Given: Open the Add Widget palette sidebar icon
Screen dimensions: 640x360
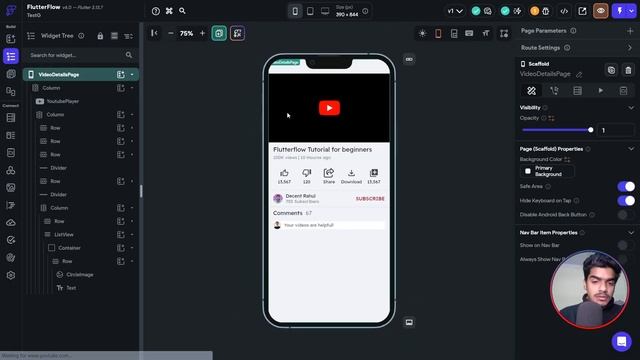Looking at the screenshot, I should click(11, 39).
